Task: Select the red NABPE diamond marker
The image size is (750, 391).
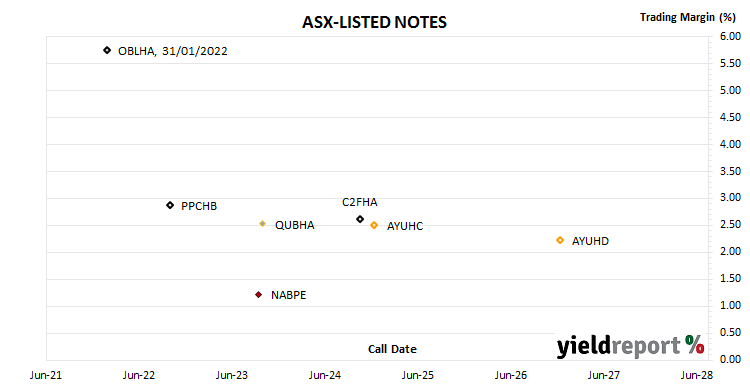Action: [x=258, y=295]
